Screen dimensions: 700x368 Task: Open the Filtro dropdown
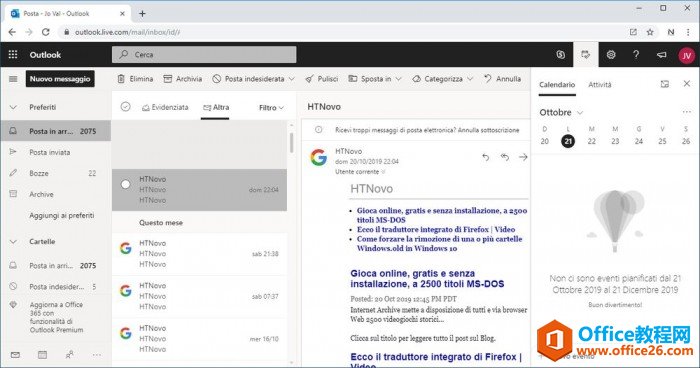click(x=271, y=108)
